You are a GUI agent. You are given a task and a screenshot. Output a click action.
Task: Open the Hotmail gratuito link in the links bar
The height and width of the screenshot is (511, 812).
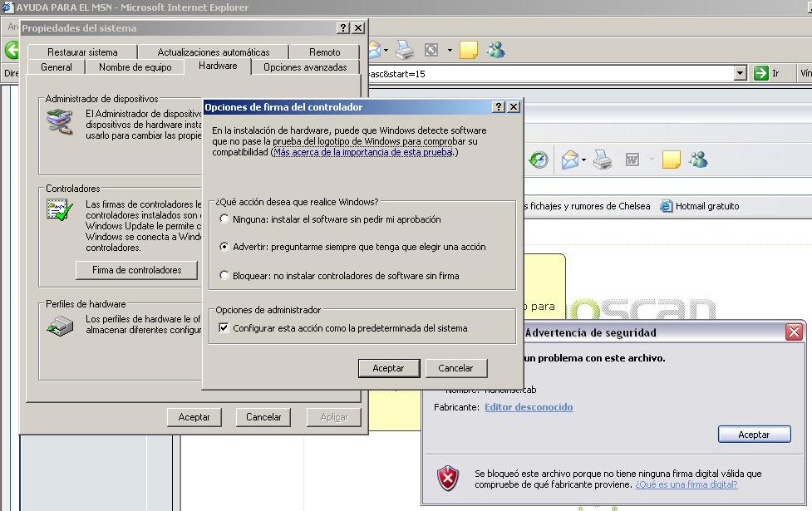pos(707,206)
